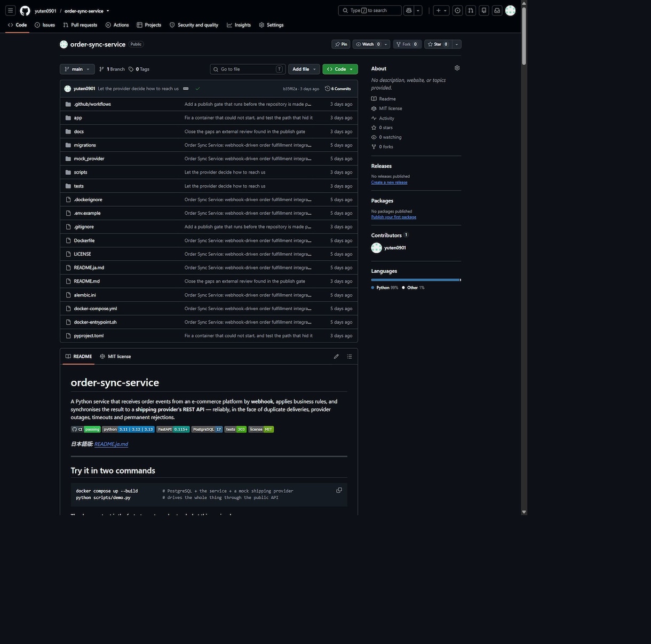Switch to the Actions tab

pyautogui.click(x=117, y=25)
